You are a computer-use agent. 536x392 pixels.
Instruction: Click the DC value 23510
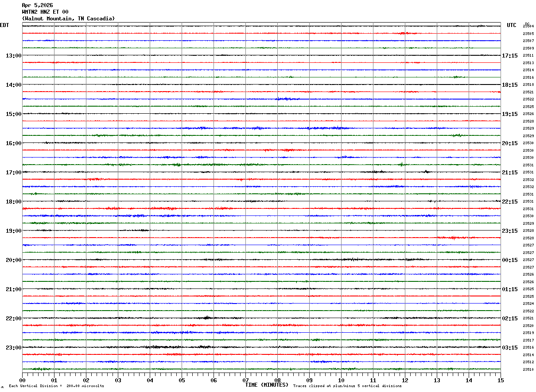click(x=528, y=369)
